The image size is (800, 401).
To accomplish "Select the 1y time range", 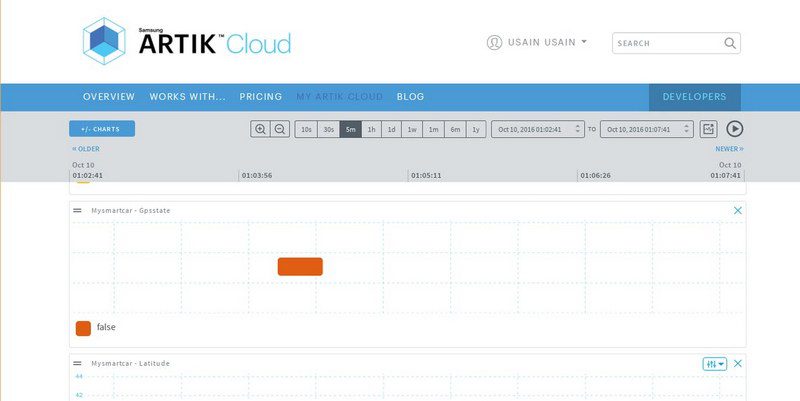I will tap(476, 130).
